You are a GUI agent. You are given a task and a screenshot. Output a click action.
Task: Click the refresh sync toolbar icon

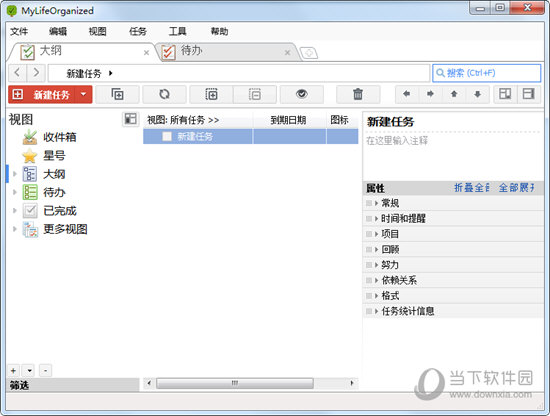(x=164, y=94)
